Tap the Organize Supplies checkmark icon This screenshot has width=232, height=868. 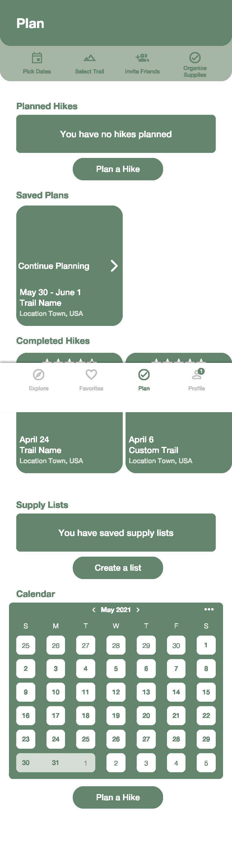pos(194,58)
